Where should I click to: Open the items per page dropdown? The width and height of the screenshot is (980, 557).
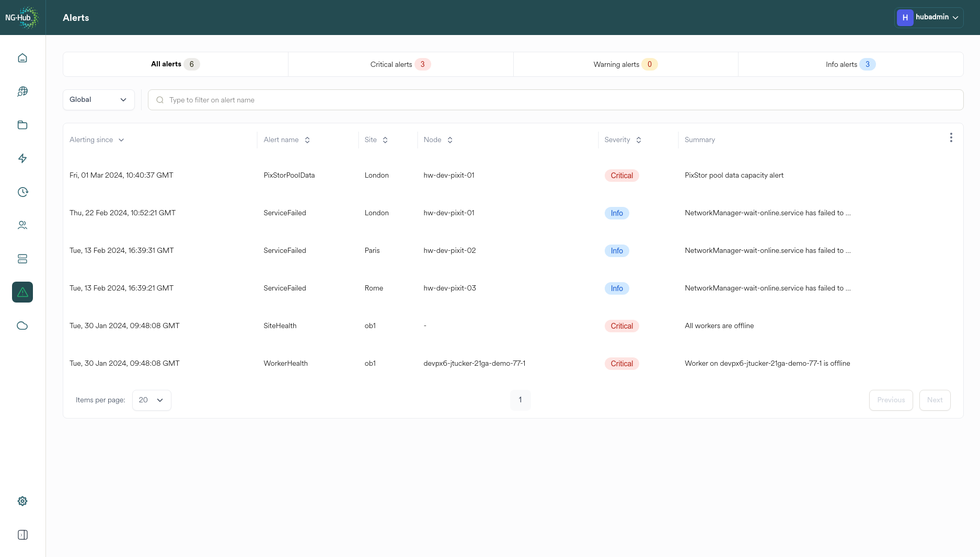[x=151, y=400]
